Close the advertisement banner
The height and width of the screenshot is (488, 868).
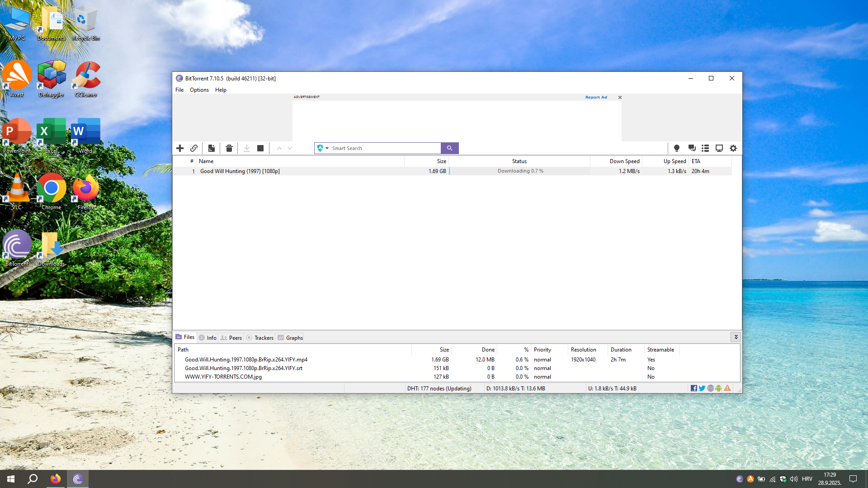tap(620, 97)
